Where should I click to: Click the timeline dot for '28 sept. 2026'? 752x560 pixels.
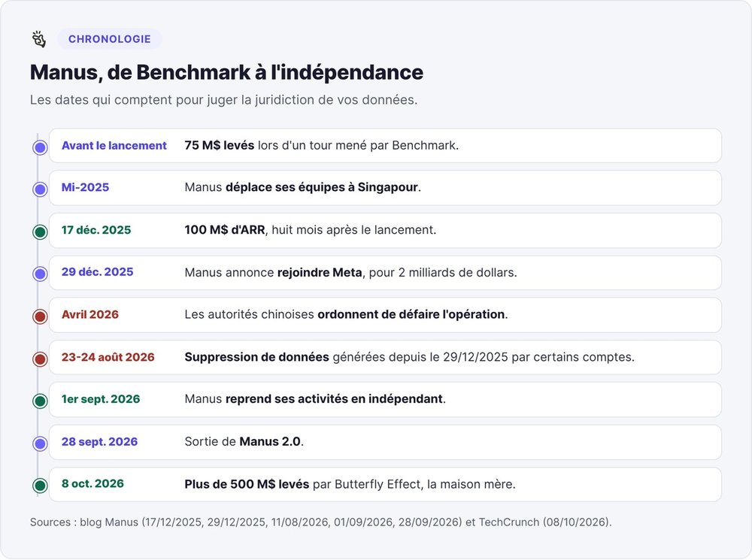[x=41, y=443]
